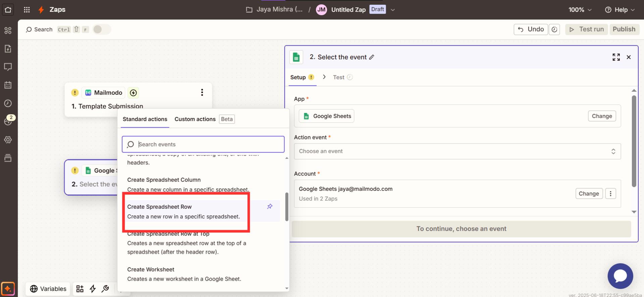The height and width of the screenshot is (297, 644).
Task: Open the chat support bubble
Action: pyautogui.click(x=620, y=276)
